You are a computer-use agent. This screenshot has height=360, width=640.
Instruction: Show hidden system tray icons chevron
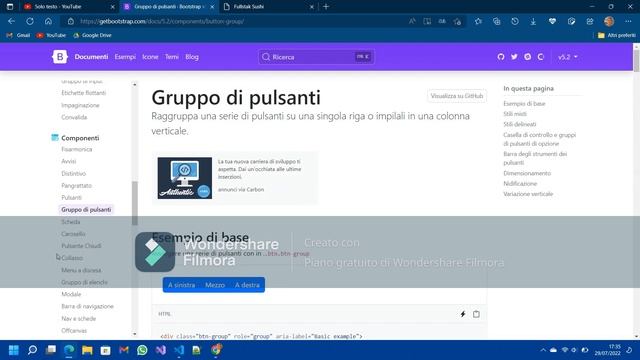[542, 350]
